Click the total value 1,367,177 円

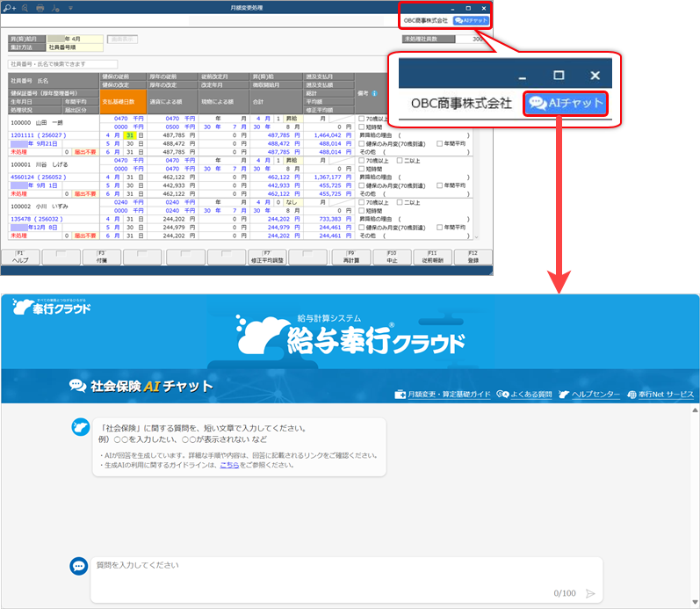coord(332,178)
